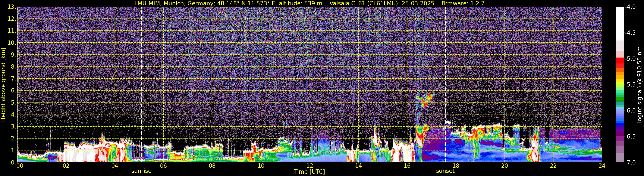Click the "Height above ground [km]" axis label
Screen dimensions: 644x176
click(3, 85)
